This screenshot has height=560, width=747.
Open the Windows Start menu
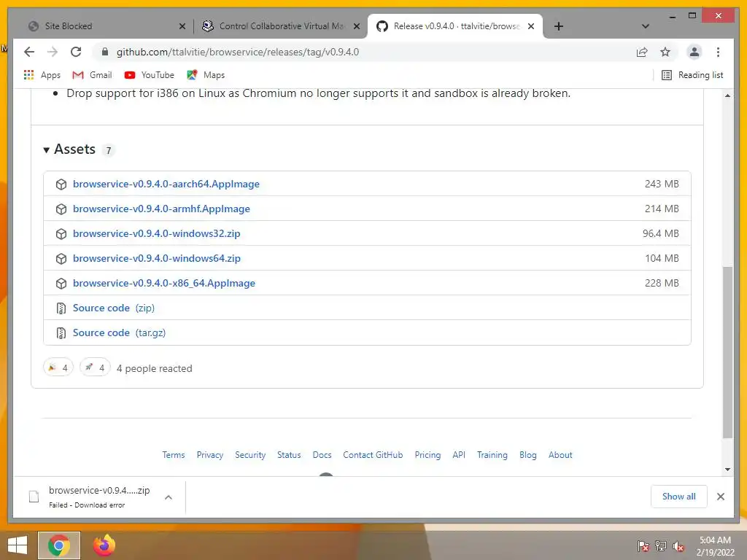[x=18, y=545]
